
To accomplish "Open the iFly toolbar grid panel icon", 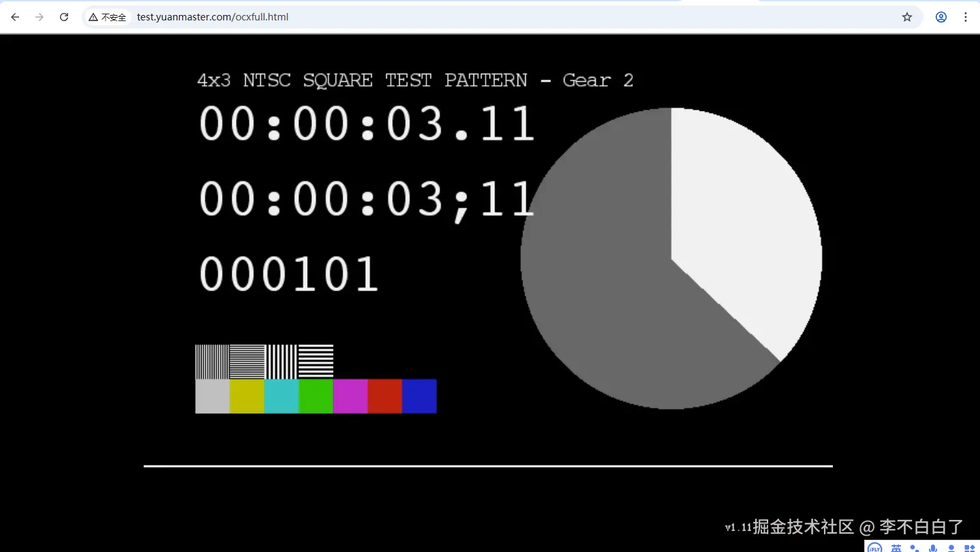I will pos(970,548).
